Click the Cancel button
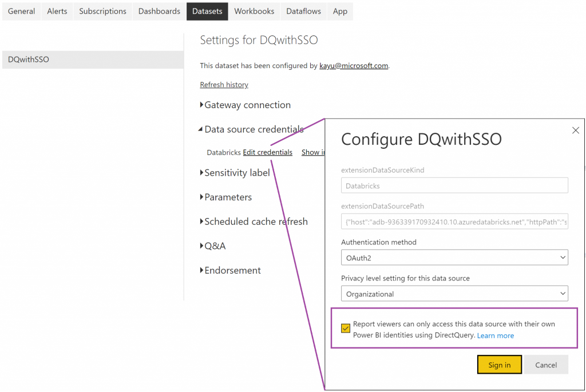The image size is (586, 392). tap(546, 365)
